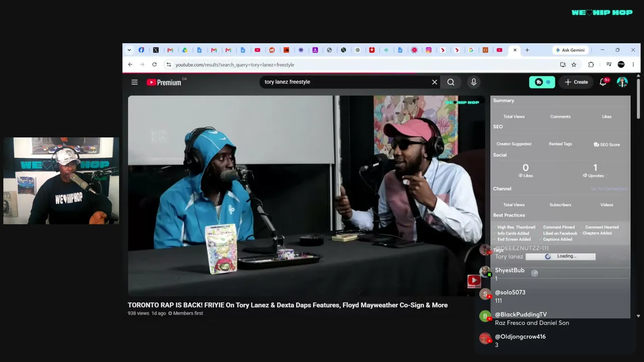Screen dimensions: 644x362
Task: View site information icon in address bar
Action: click(169, 64)
